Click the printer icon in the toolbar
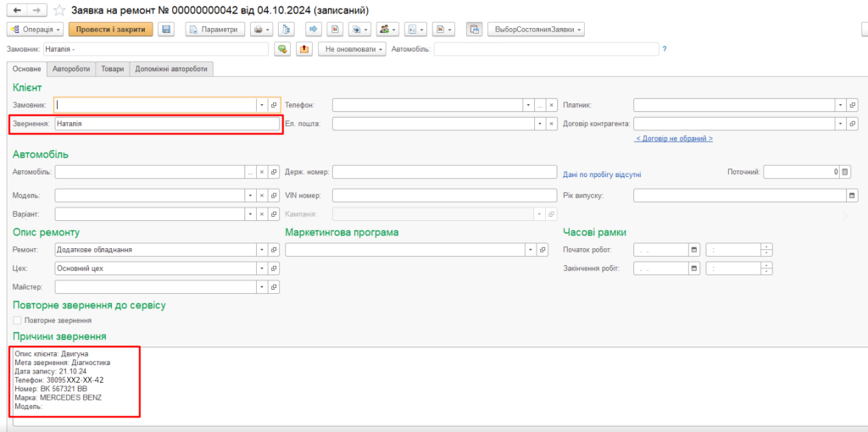Viewport: 868px width, 432px height. click(x=259, y=30)
